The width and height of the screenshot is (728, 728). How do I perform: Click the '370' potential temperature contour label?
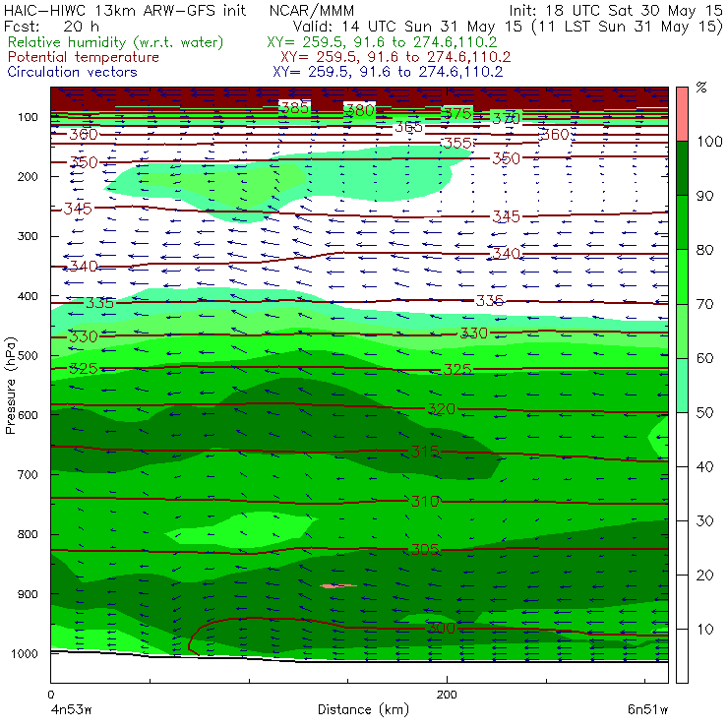[506, 119]
